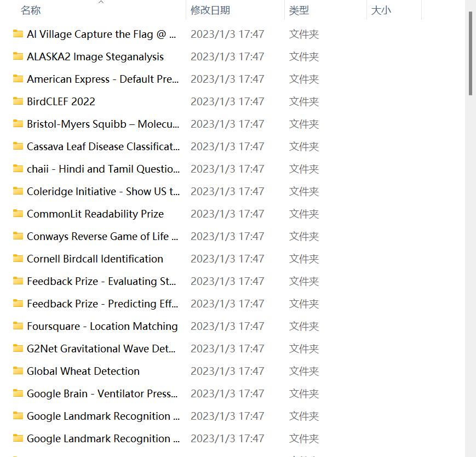Click the date of BirdCLEF 2022 row

click(x=227, y=102)
